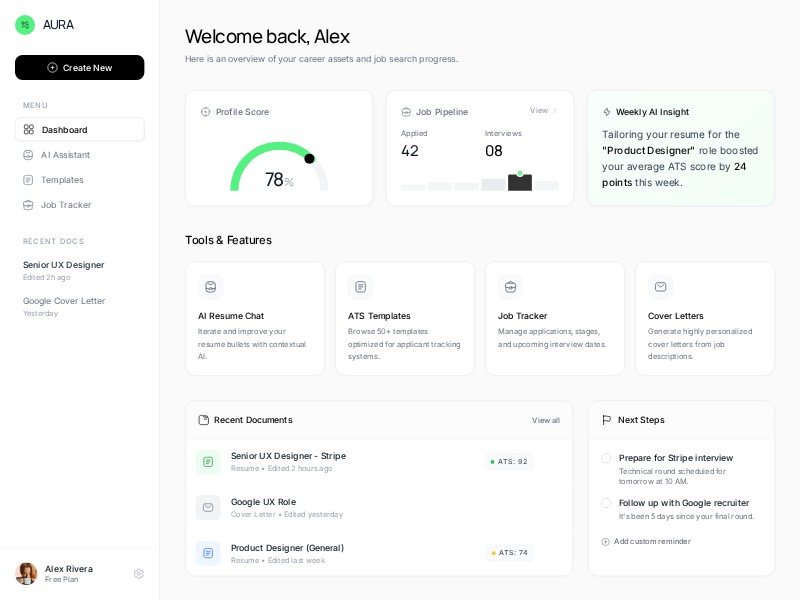The image size is (800, 600).
Task: Click Google UX Role envelope icon
Action: click(x=208, y=508)
